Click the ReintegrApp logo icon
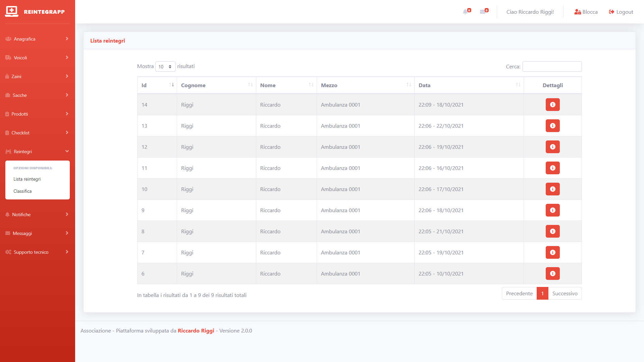This screenshot has height=362, width=644. (12, 11)
